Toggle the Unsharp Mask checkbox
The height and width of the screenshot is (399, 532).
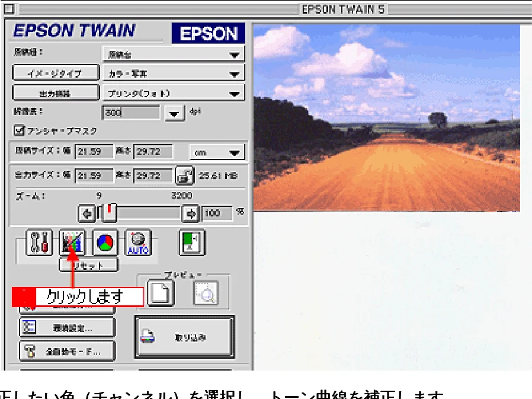pos(20,130)
